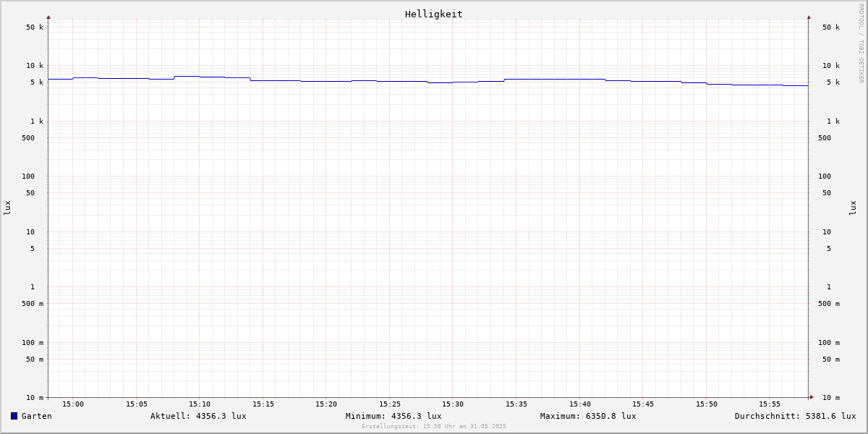Image resolution: width=868 pixels, height=434 pixels.
Task: Click the 10 k label on left axis
Action: tap(35, 66)
